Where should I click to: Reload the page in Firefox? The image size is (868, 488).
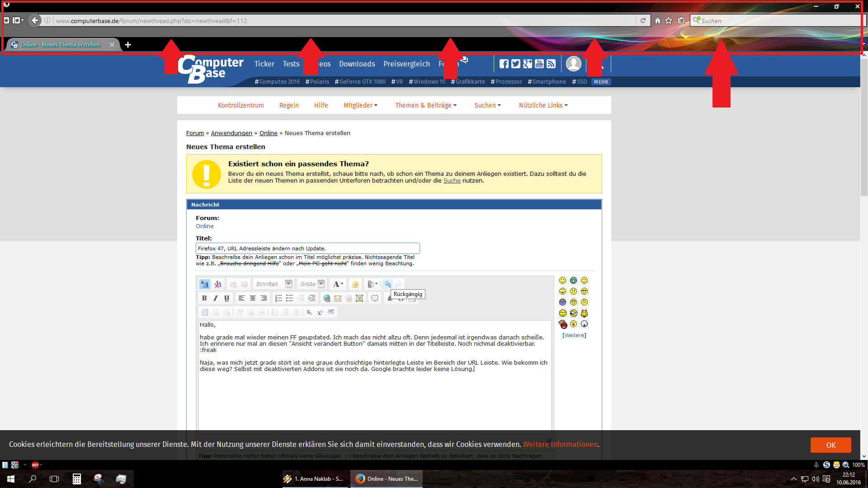coord(643,21)
